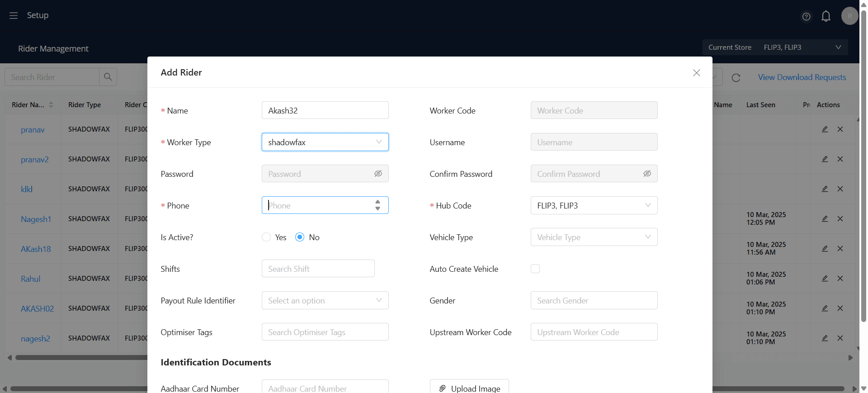868x393 pixels.
Task: Open the notifications bell
Action: click(x=826, y=16)
